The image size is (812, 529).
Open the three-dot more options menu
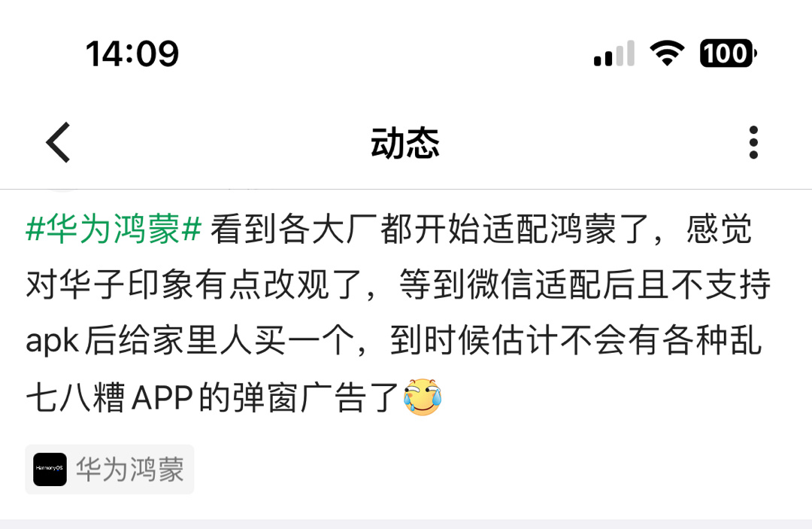(x=753, y=142)
